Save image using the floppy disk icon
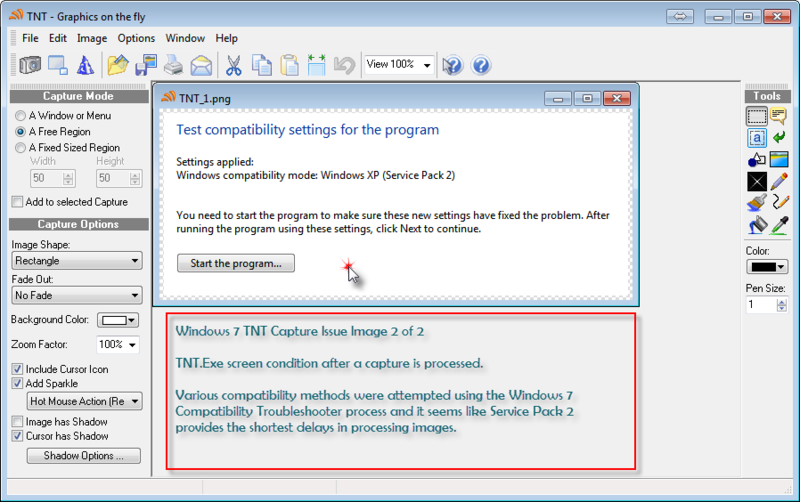This screenshot has width=800, height=502. [146, 65]
